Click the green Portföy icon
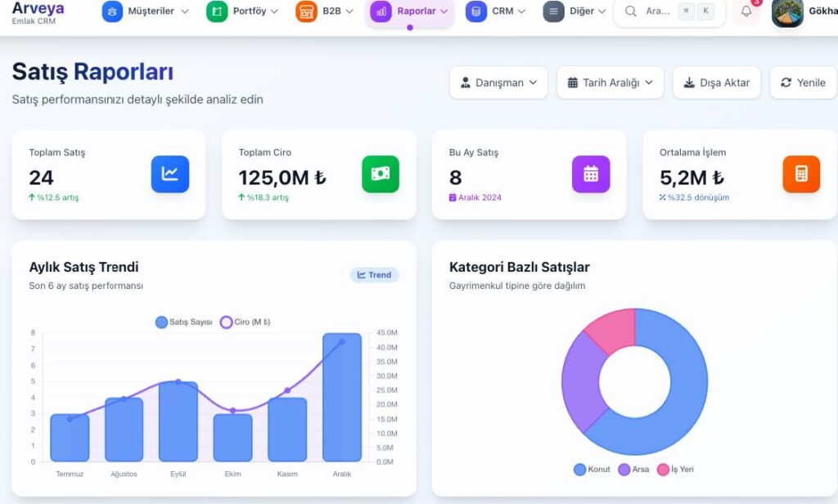Image resolution: width=838 pixels, height=504 pixels. point(217,11)
